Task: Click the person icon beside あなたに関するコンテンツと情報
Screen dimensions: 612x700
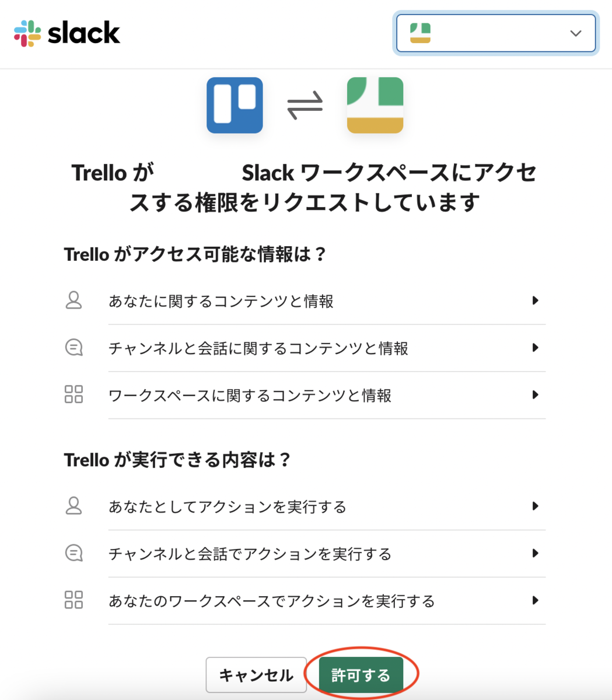Action: [74, 300]
